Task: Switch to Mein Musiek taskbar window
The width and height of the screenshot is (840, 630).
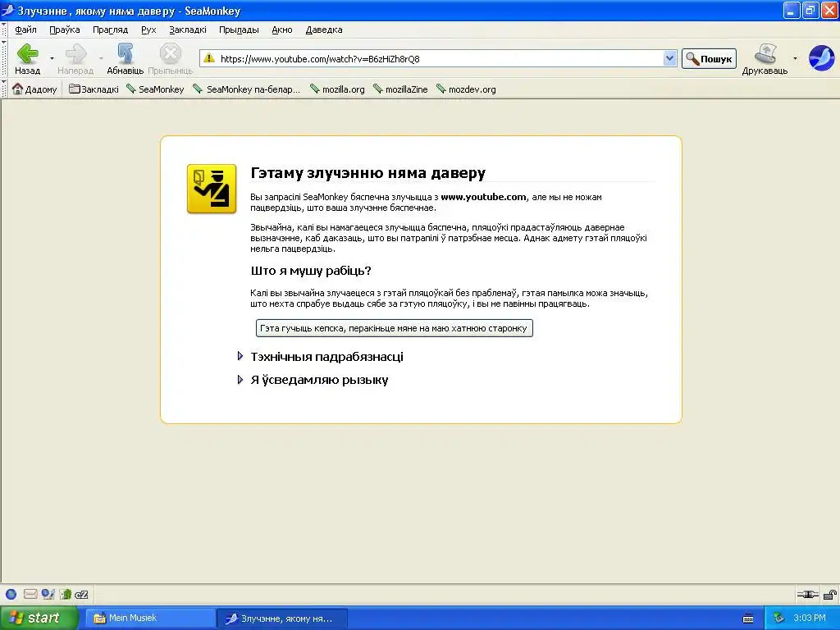Action: point(152,619)
